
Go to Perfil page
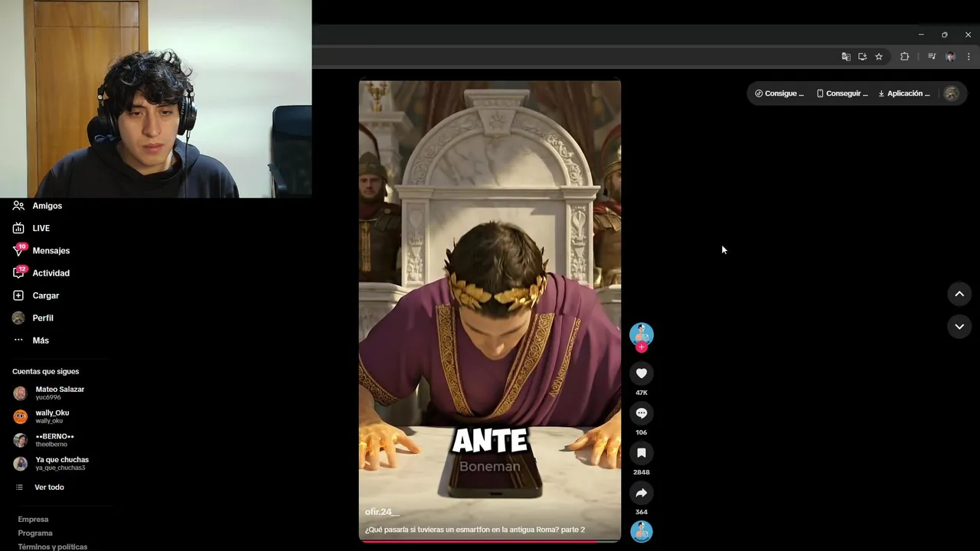coord(43,318)
